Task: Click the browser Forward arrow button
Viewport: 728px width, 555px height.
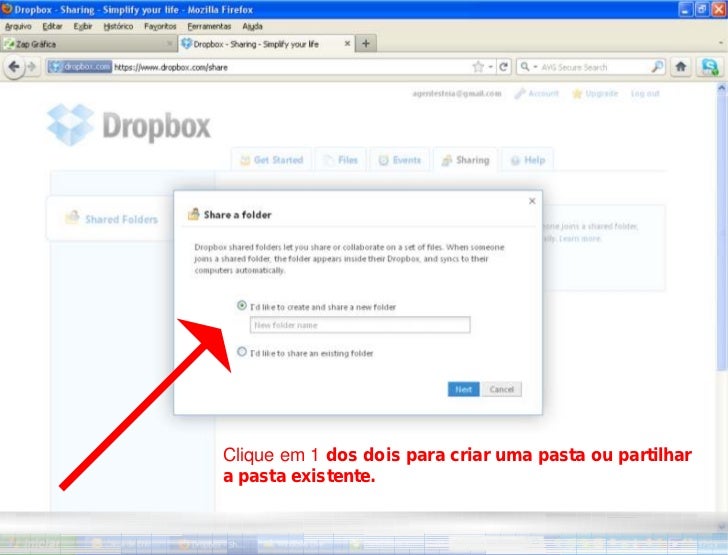Action: [x=32, y=67]
